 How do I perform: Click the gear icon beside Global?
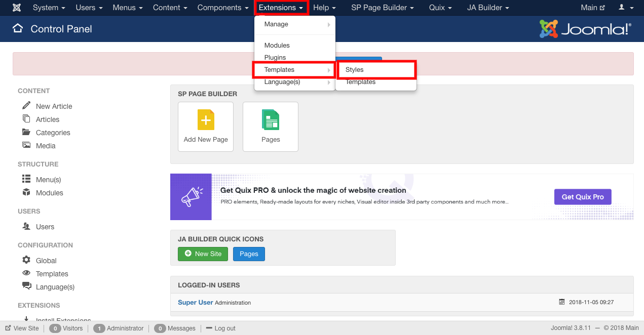pos(26,260)
